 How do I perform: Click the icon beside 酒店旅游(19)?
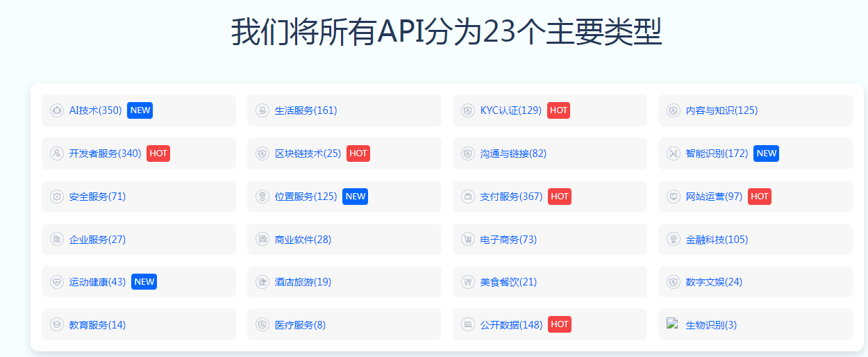pos(262,282)
